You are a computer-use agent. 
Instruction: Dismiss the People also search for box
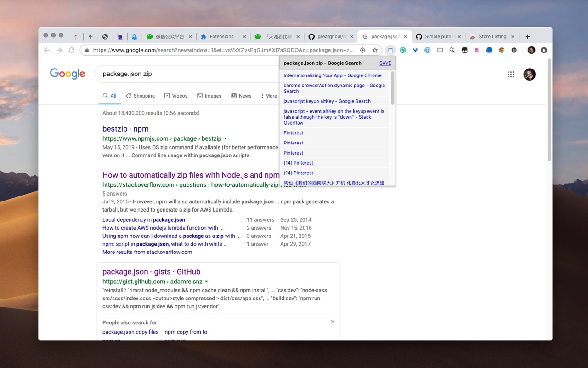[x=333, y=322]
